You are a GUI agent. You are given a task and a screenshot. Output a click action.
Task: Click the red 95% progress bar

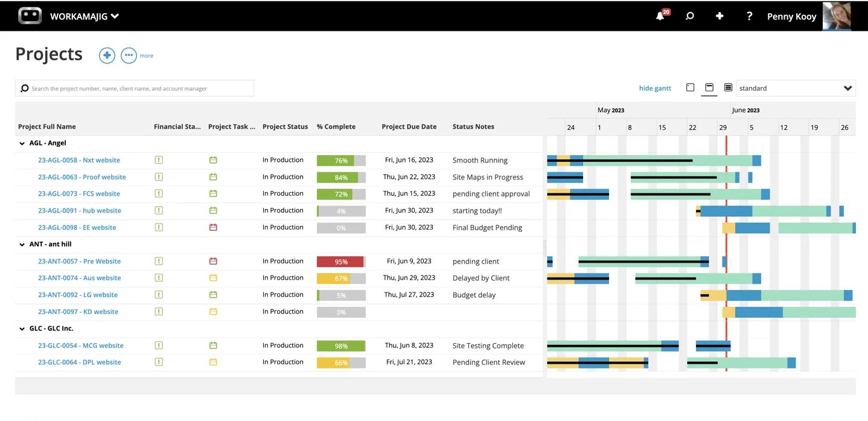[341, 262]
